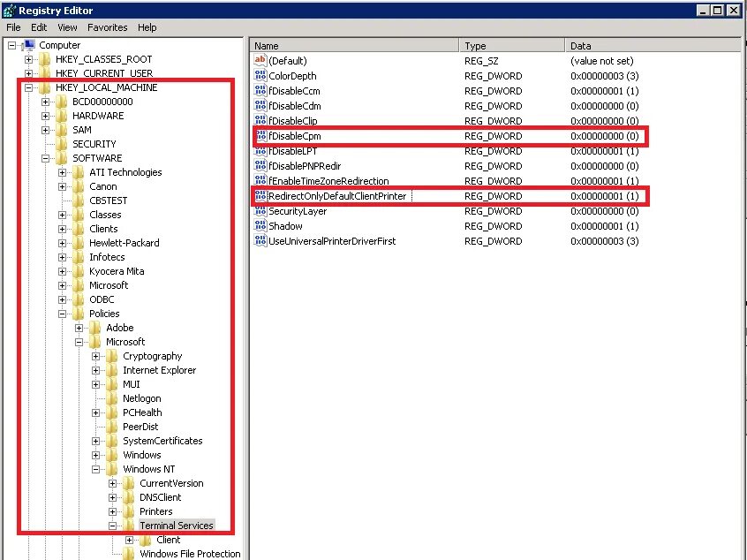The image size is (747, 560).
Task: Sort values by the Type column header
Action: [x=512, y=46]
